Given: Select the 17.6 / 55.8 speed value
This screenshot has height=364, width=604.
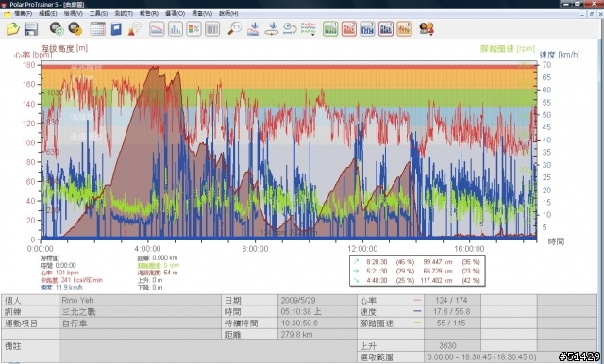Looking at the screenshot, I should coord(452,312).
